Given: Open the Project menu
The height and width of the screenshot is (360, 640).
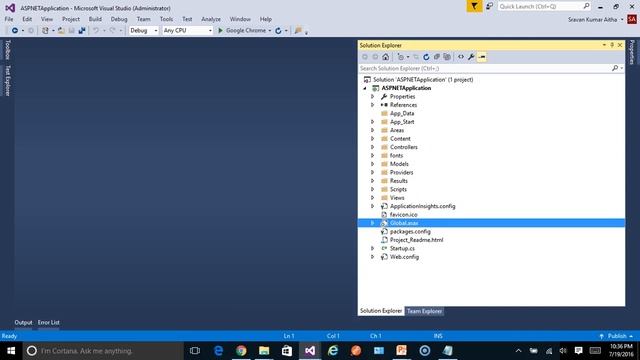Looking at the screenshot, I should click(x=71, y=19).
